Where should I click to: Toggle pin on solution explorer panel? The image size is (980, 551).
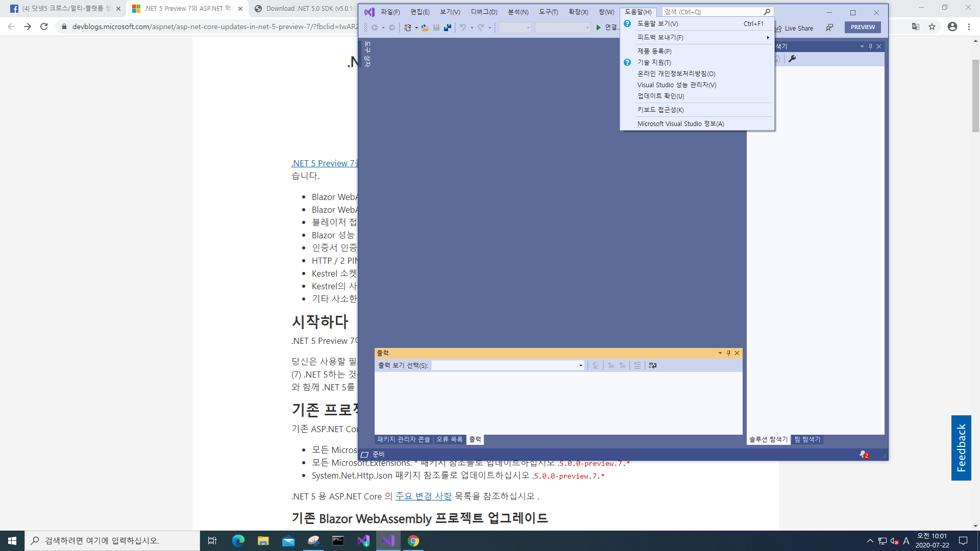pos(870,46)
